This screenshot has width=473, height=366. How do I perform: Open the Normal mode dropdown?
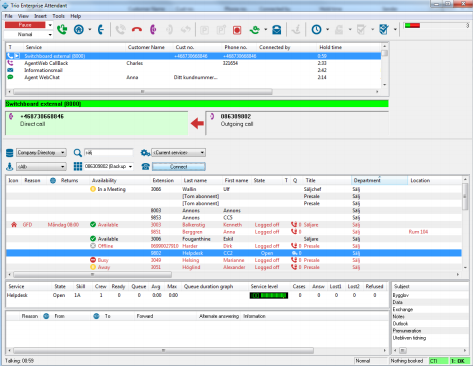click(x=50, y=34)
